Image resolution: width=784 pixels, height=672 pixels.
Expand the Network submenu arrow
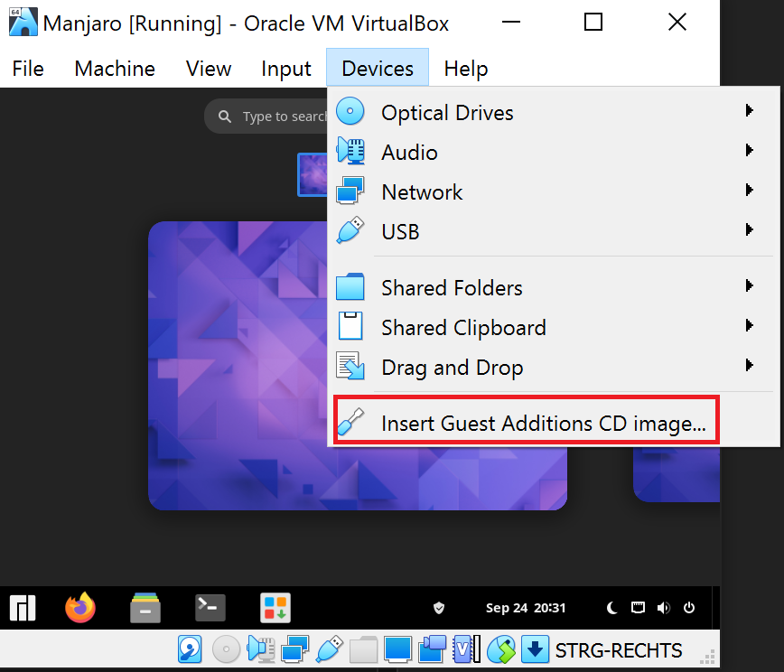(749, 190)
